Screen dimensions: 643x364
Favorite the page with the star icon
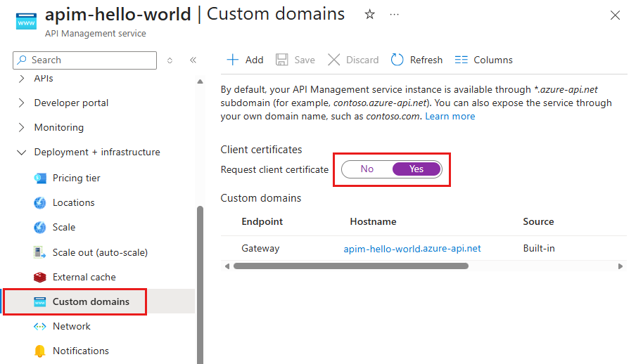[x=369, y=15]
